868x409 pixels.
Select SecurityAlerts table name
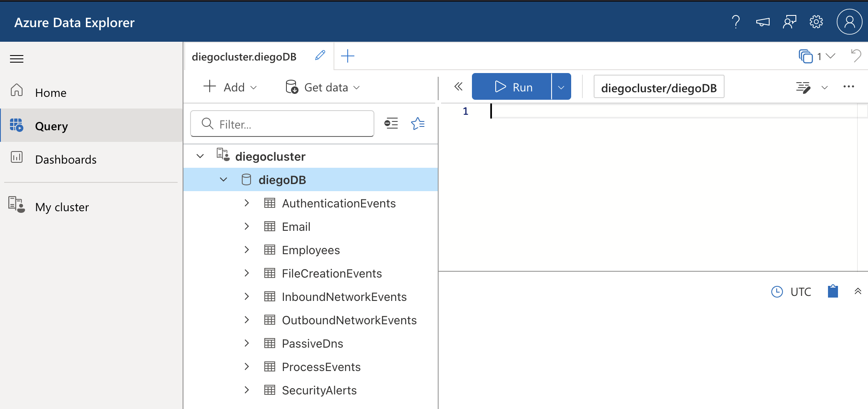pos(319,390)
